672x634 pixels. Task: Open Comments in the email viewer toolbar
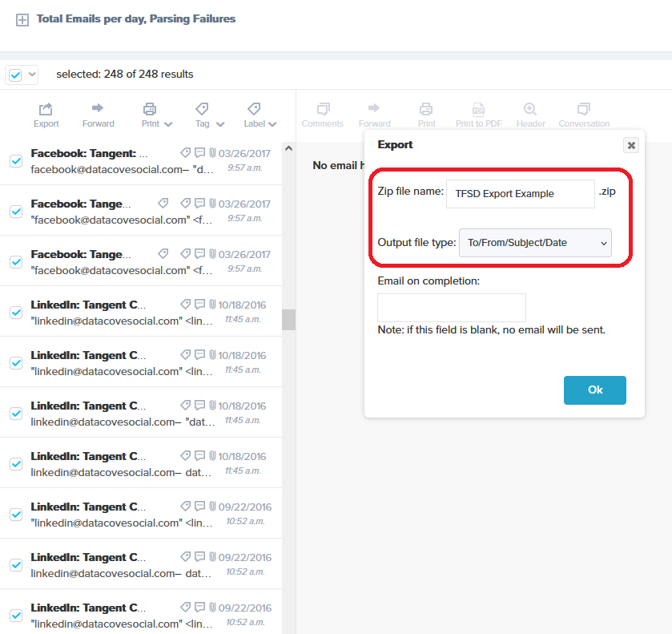point(323,109)
